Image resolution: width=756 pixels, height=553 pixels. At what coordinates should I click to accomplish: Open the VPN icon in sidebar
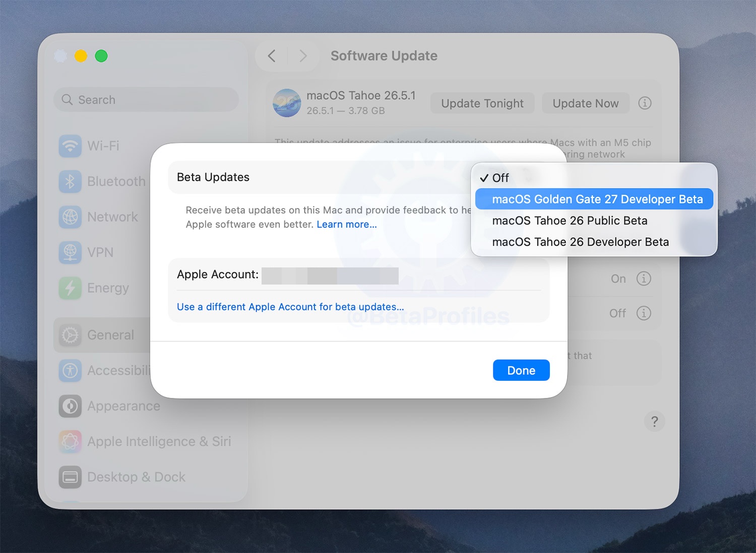click(70, 252)
